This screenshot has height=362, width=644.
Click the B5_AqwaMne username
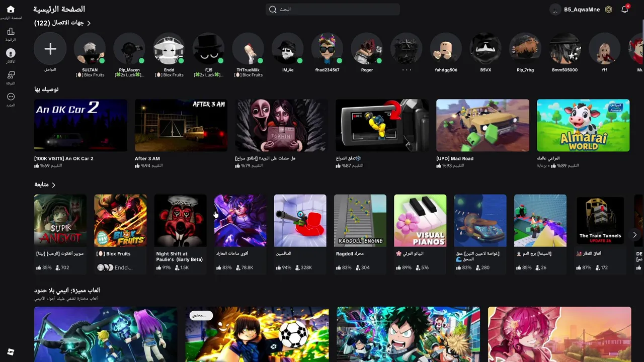(582, 9)
